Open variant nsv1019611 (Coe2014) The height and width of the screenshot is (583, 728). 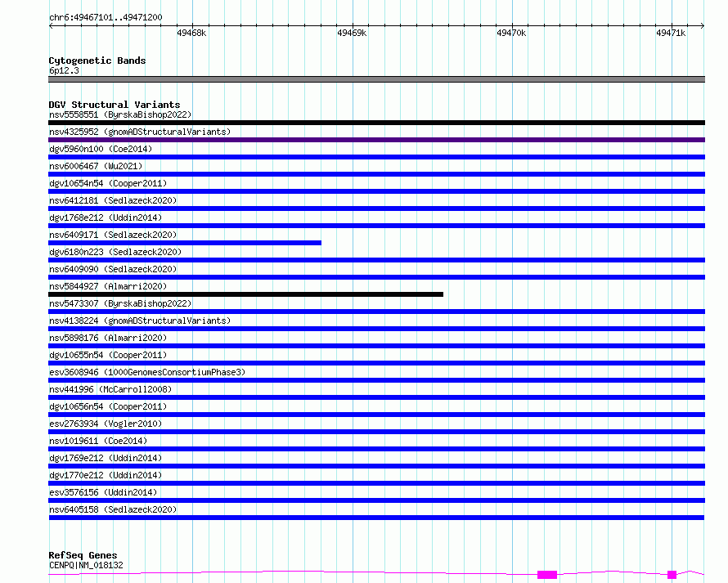point(98,441)
